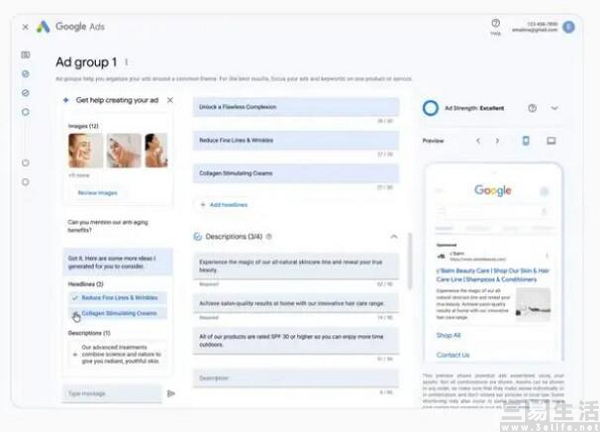Viewport: 600px width, 432px height.
Task: Open the Help icon in header
Action: click(x=495, y=23)
